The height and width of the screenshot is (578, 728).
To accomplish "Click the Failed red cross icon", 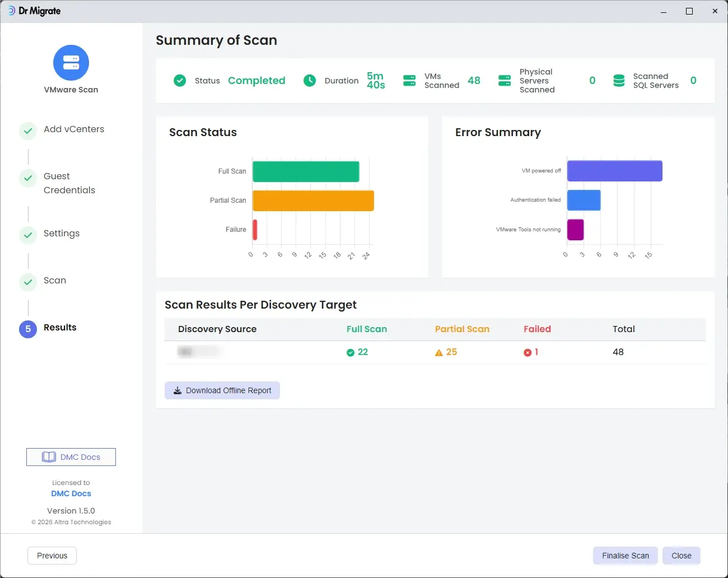I will (x=528, y=352).
